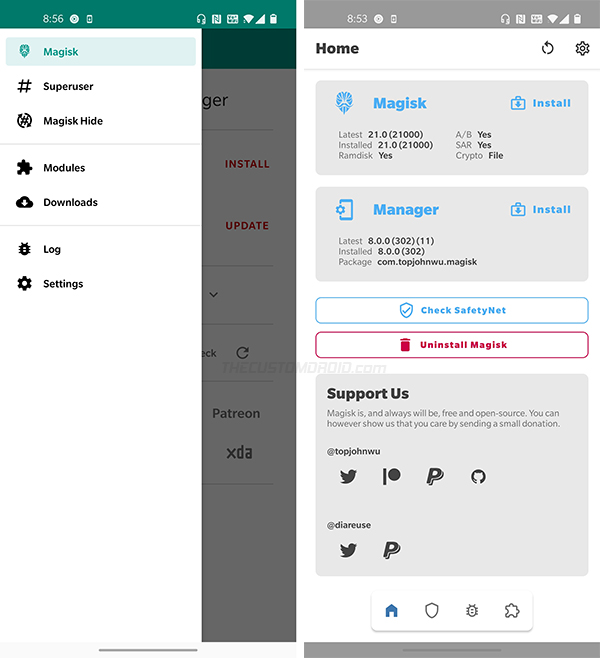The width and height of the screenshot is (600, 658).
Task: Open settings gear icon in the Home header
Action: pos(582,48)
